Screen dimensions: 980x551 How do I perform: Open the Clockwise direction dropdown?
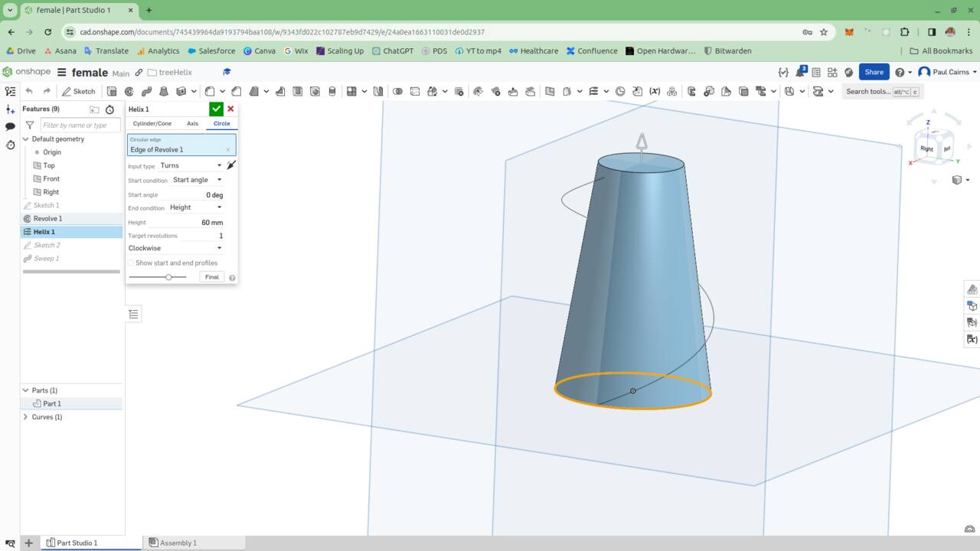click(175, 248)
